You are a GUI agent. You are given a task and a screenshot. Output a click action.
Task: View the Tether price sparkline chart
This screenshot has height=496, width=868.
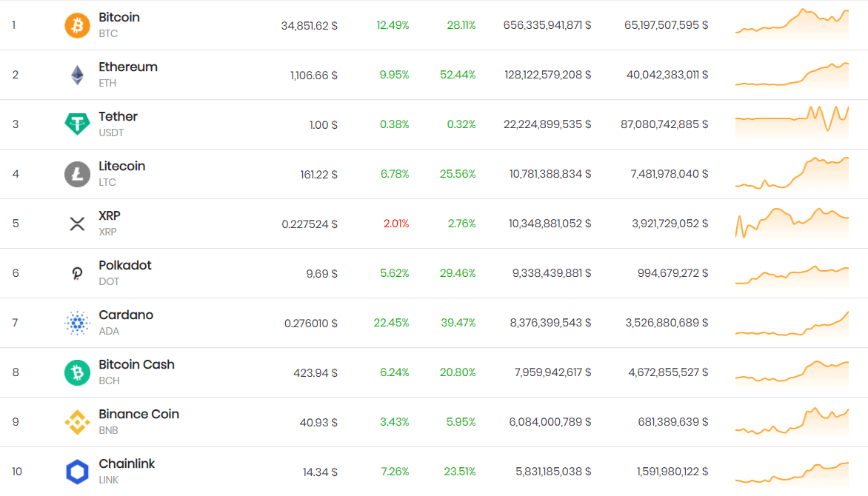792,124
